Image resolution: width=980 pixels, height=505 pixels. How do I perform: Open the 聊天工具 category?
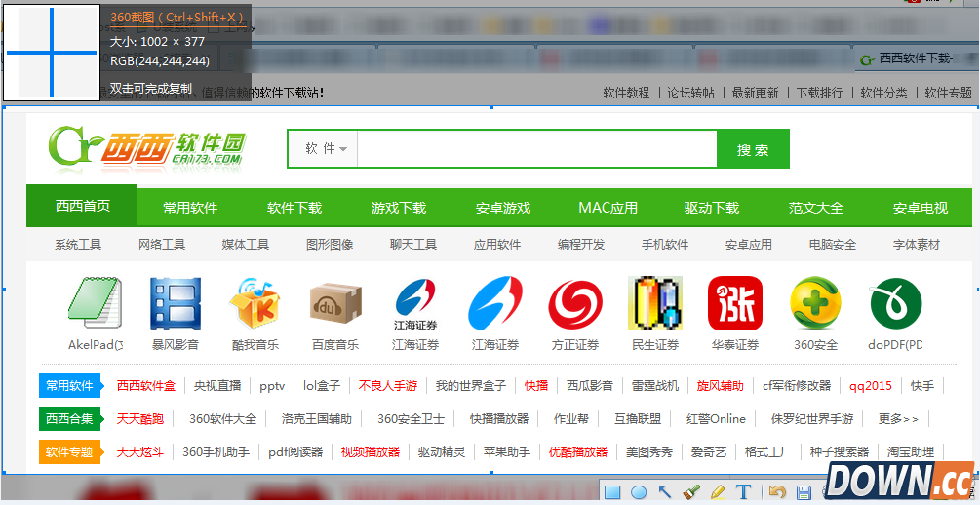413,245
